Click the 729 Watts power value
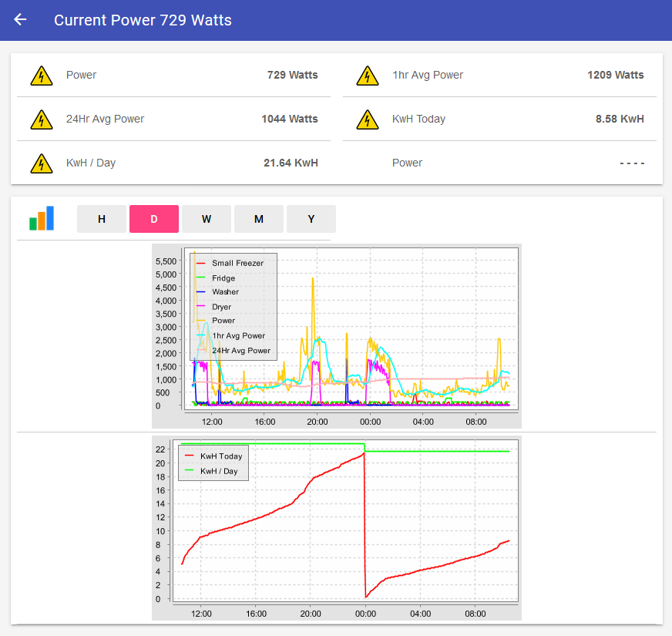The width and height of the screenshot is (672, 636). tap(292, 76)
